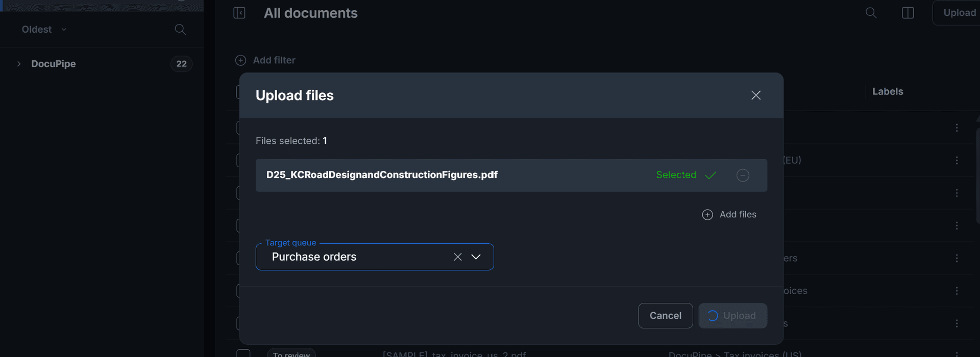Toggle the split view panel icon
Screen dimensions: 980x357
(909, 13)
